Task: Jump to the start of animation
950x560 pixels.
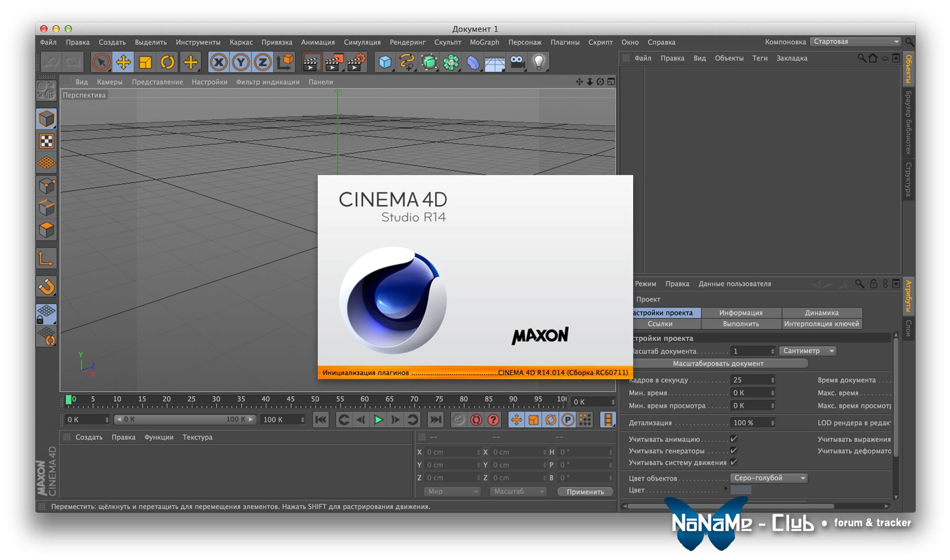Action: tap(320, 420)
